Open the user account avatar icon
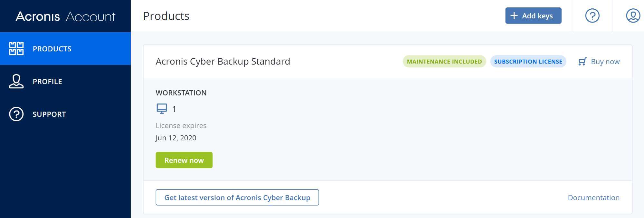This screenshot has width=644, height=218. (x=633, y=16)
